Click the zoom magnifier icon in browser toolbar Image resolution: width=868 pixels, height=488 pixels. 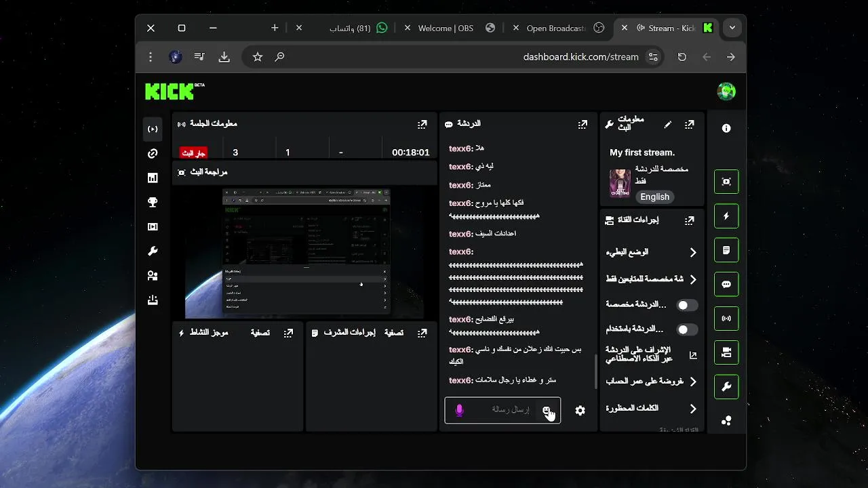point(279,57)
